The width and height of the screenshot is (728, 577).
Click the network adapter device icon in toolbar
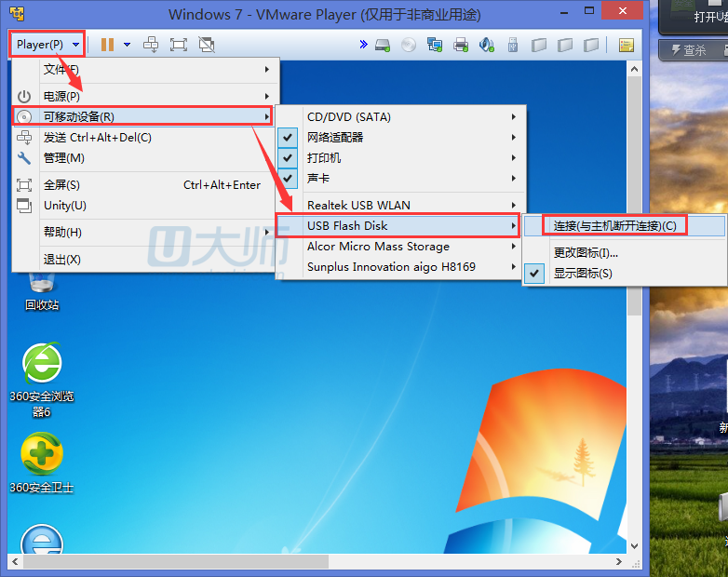[435, 45]
